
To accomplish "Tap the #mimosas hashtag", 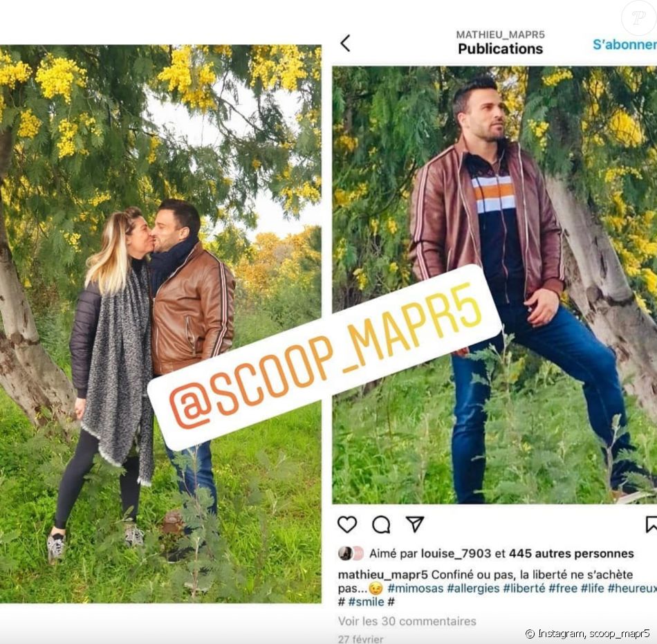I will pos(415,588).
